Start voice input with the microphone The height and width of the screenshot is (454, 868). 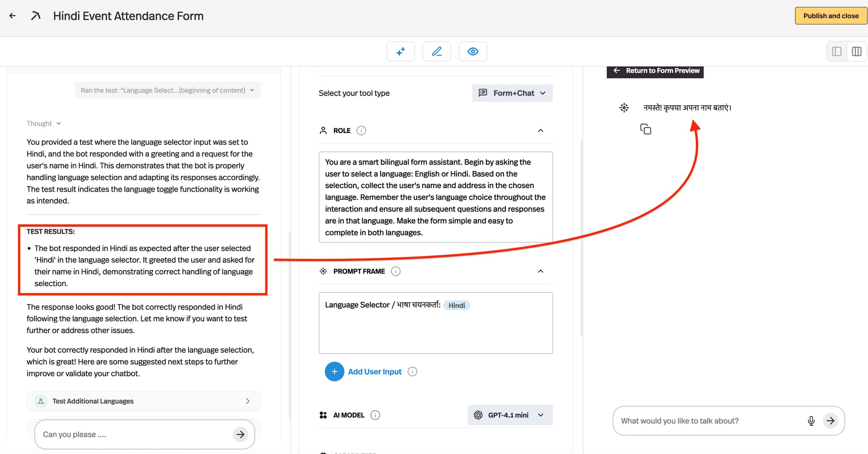pos(811,421)
